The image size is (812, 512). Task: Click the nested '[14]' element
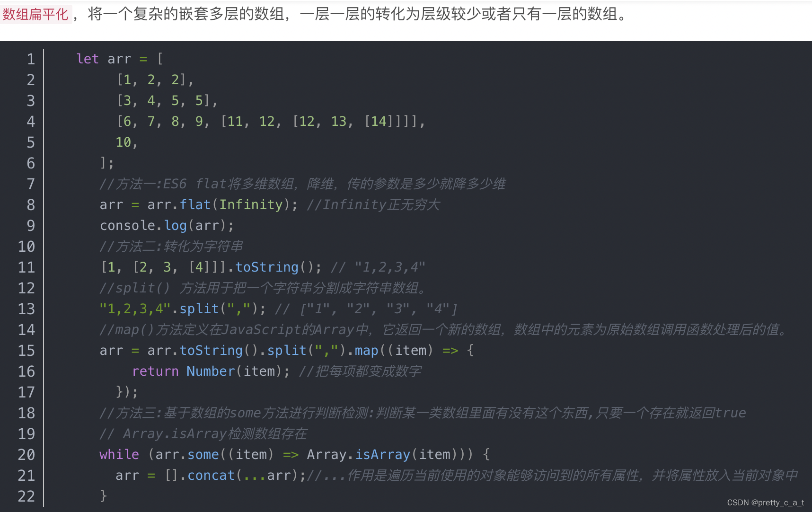pos(379,122)
